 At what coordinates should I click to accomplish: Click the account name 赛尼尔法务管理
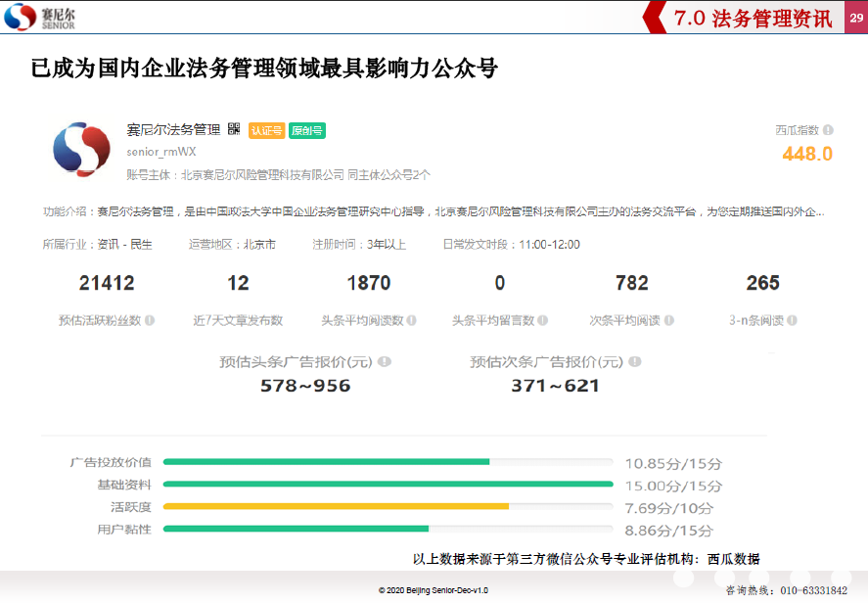point(173,129)
